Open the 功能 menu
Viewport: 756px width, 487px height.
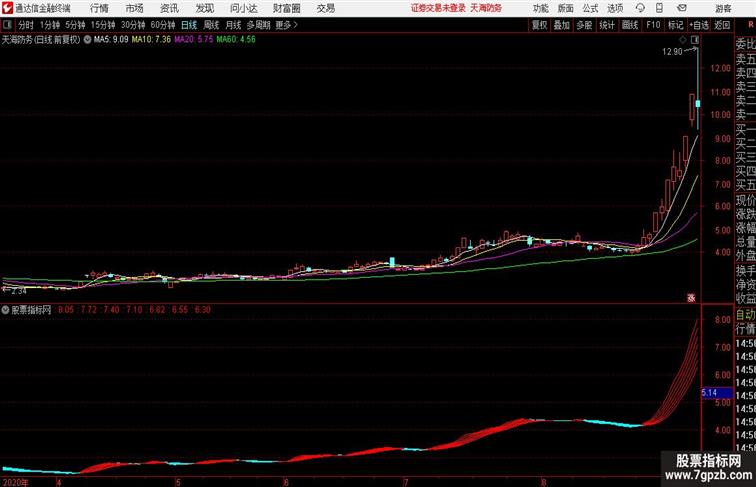tap(540, 8)
